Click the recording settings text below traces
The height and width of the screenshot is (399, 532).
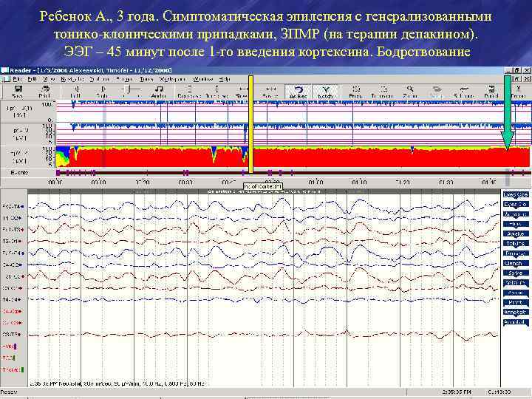[117, 383]
